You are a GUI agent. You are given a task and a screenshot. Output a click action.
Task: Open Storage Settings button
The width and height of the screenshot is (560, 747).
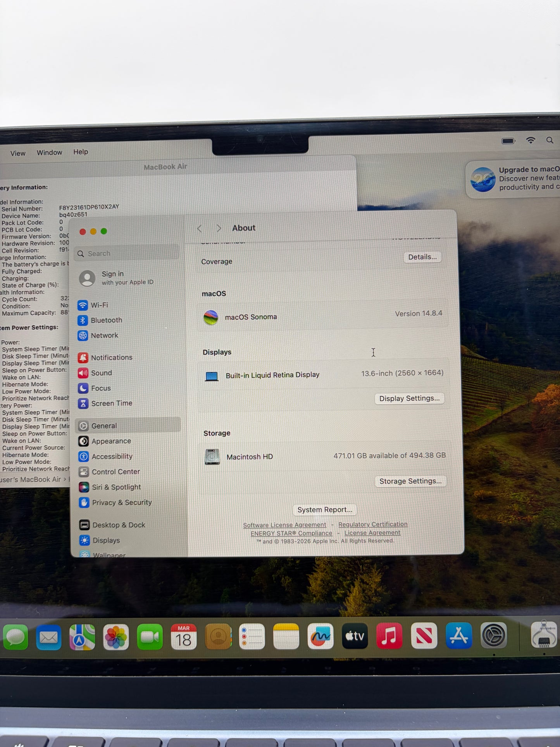click(x=410, y=481)
